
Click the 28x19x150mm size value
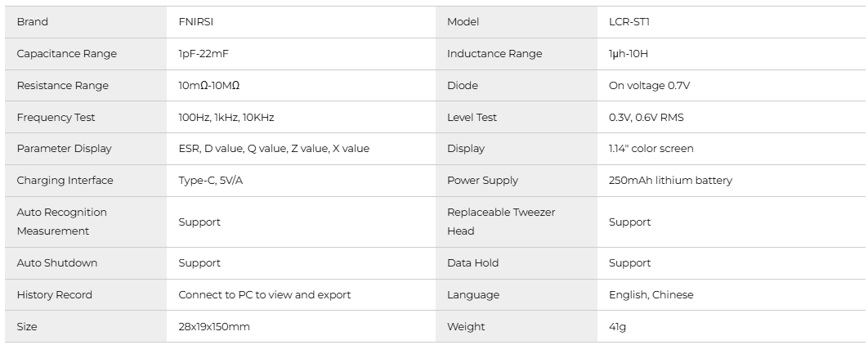point(214,327)
